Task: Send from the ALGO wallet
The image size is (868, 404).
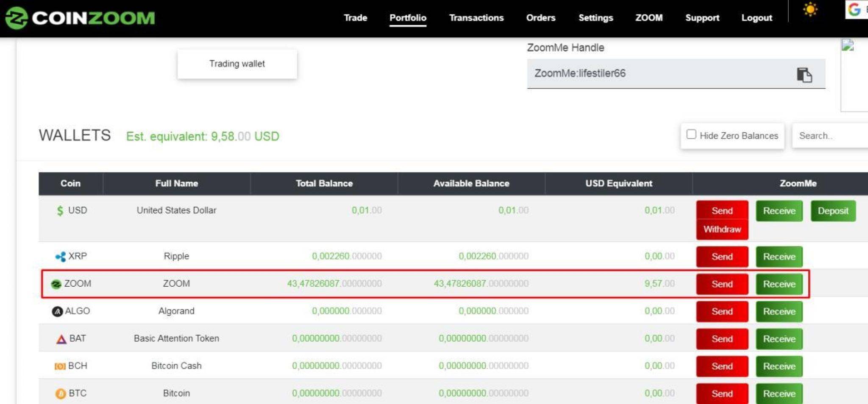Action: pyautogui.click(x=722, y=312)
